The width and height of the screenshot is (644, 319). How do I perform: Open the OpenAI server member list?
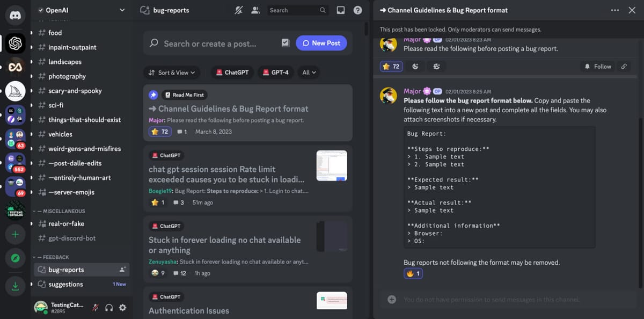(x=255, y=10)
